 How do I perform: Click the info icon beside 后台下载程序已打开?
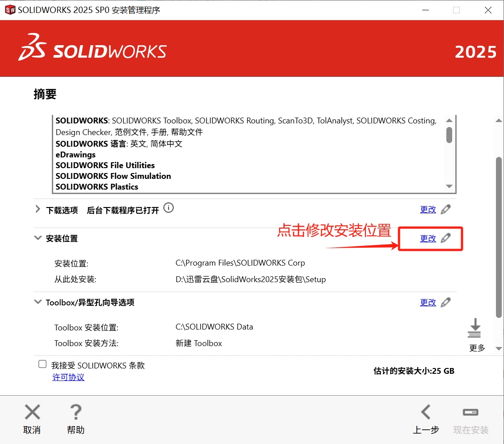168,208
